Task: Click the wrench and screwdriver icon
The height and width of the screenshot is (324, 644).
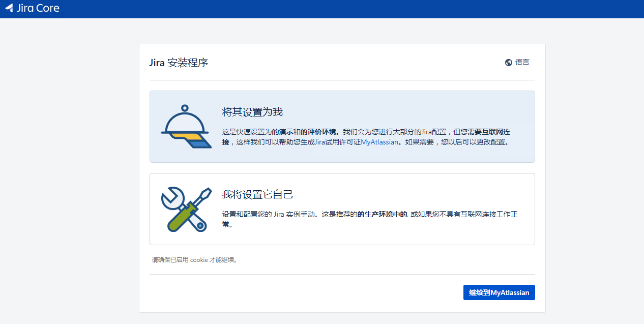Action: click(x=186, y=209)
